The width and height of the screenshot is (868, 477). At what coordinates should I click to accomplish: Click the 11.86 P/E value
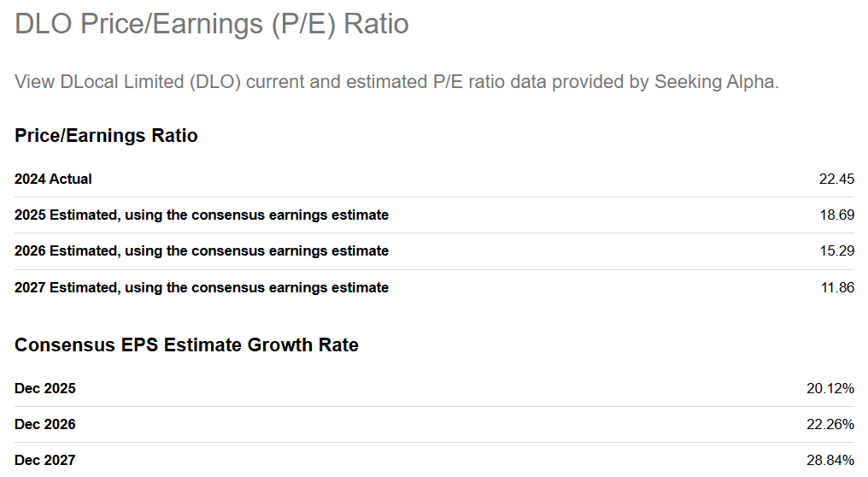tap(837, 288)
